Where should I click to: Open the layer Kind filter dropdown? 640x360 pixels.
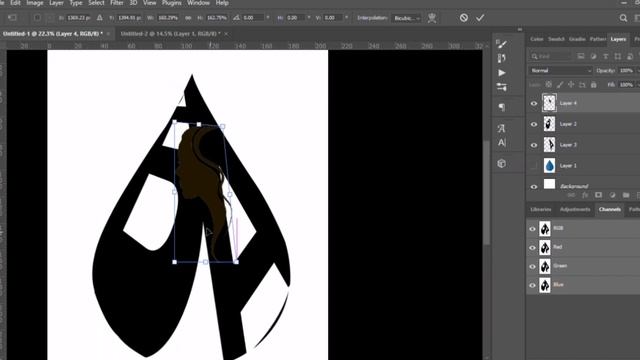click(550, 56)
